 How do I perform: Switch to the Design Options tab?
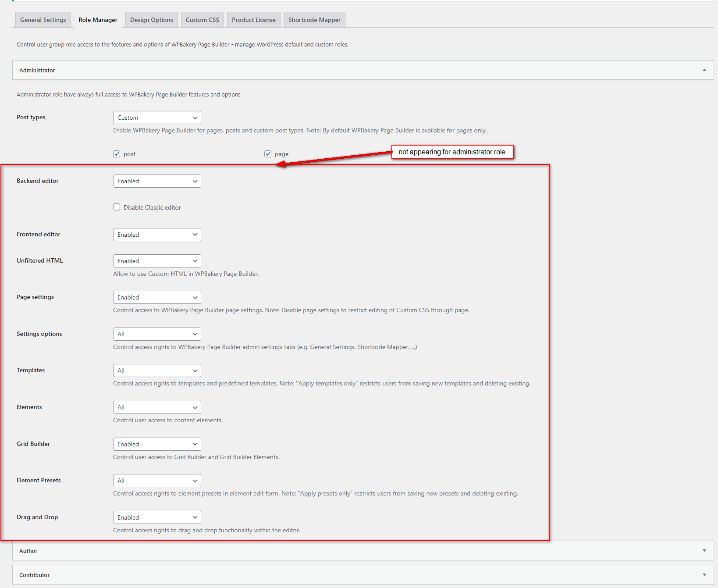[152, 20]
